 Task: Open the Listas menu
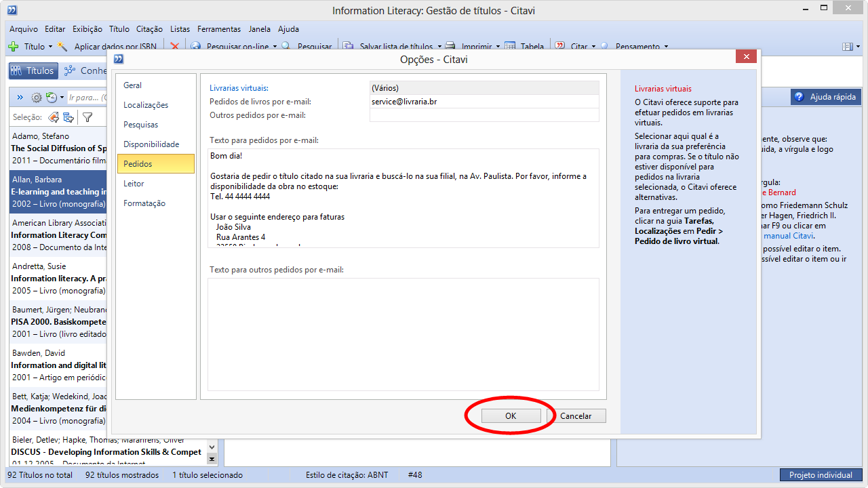(x=180, y=29)
